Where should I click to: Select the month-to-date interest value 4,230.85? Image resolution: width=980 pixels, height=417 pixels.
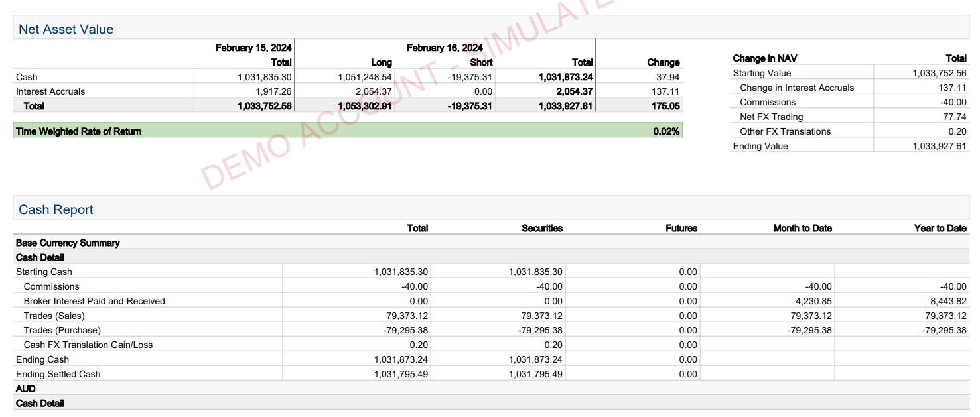(813, 301)
